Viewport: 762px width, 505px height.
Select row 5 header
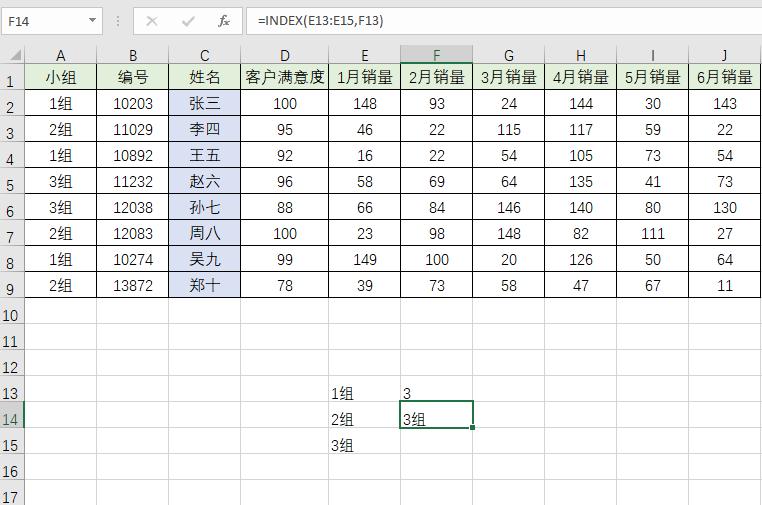coord(12,181)
